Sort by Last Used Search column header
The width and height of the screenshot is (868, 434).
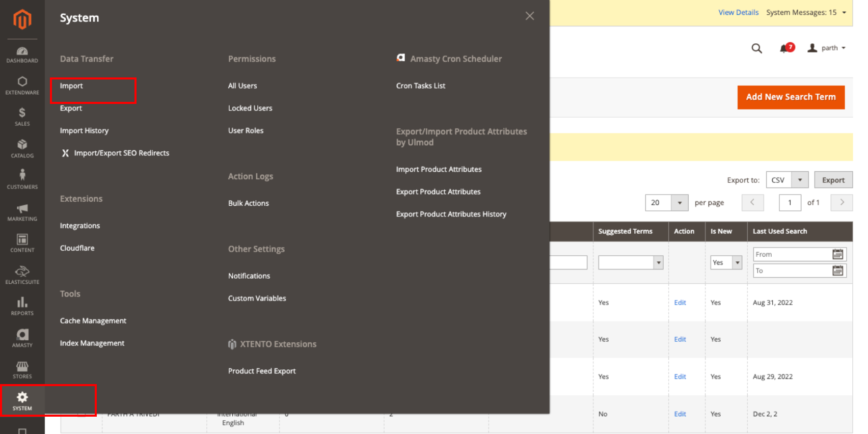(x=800, y=231)
